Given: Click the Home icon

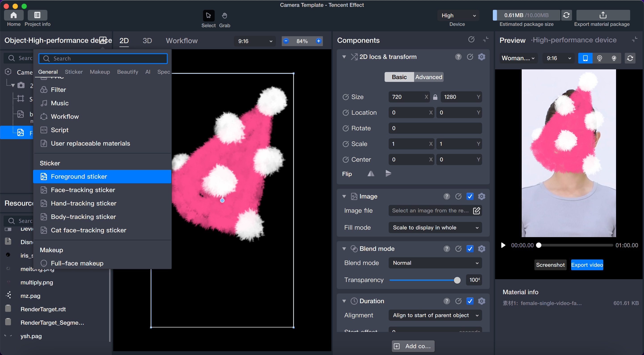Looking at the screenshot, I should click(x=14, y=15).
